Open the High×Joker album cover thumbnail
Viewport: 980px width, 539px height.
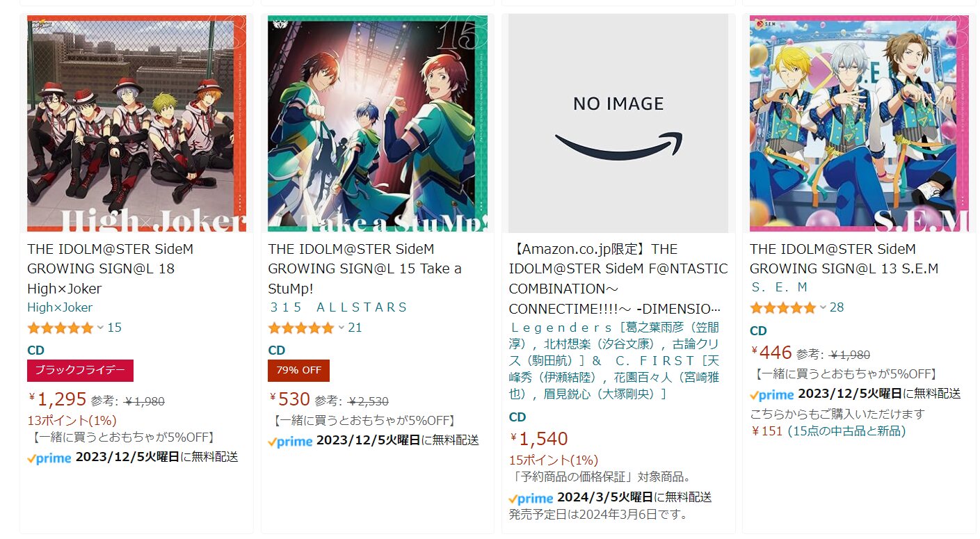pyautogui.click(x=136, y=123)
